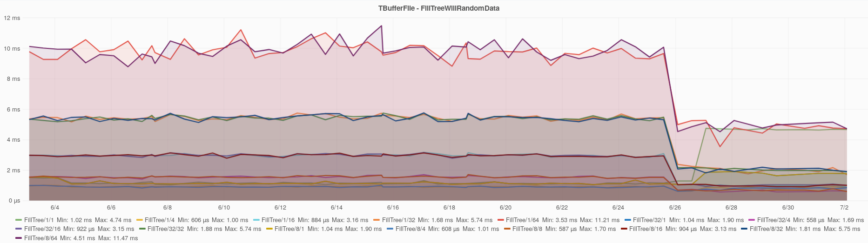This screenshot has height=243, width=868.
Task: Select FillTree/1/64 legend label
Action: (522, 220)
